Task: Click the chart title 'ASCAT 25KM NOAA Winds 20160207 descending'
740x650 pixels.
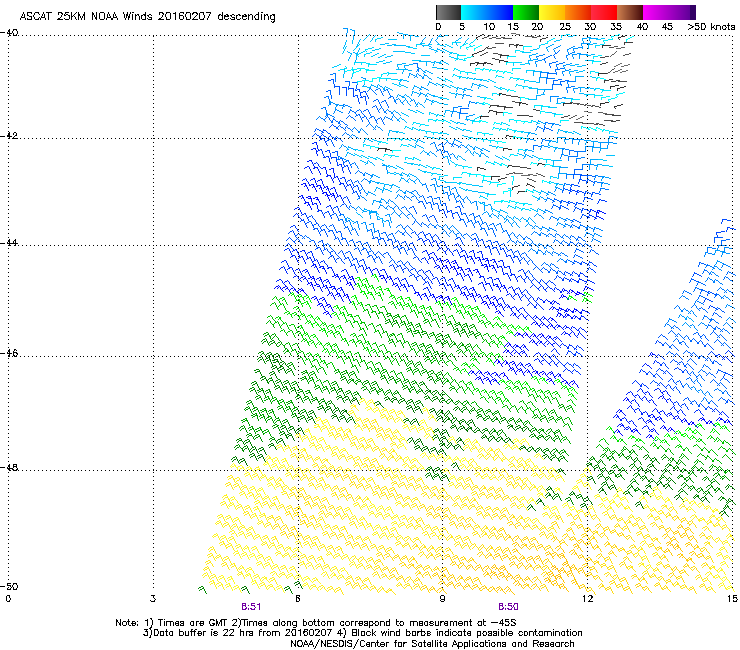Action: point(147,17)
